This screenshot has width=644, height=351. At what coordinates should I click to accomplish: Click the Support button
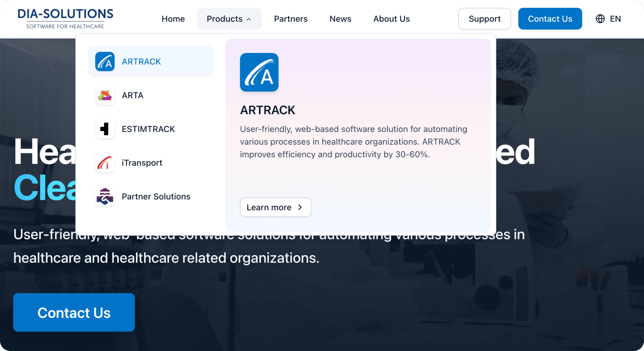coord(484,19)
